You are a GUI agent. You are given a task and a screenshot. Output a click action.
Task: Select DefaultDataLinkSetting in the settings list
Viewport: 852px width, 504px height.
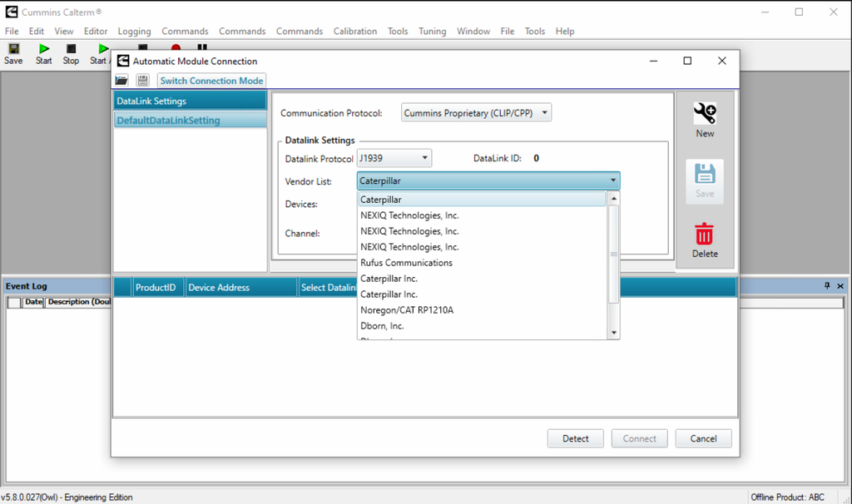click(169, 121)
